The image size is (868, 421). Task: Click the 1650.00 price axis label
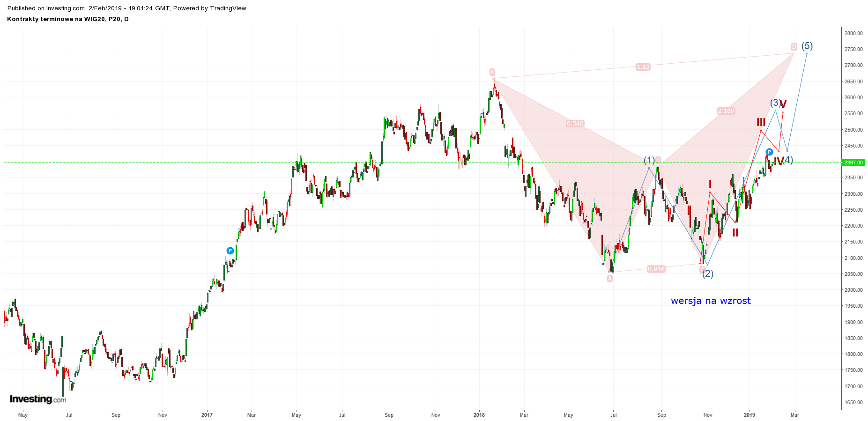pyautogui.click(x=853, y=402)
